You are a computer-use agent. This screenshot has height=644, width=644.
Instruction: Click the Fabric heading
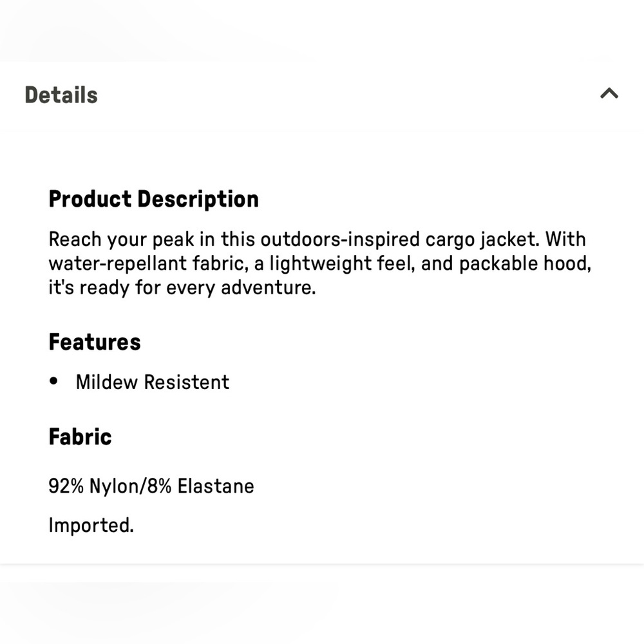[80, 437]
